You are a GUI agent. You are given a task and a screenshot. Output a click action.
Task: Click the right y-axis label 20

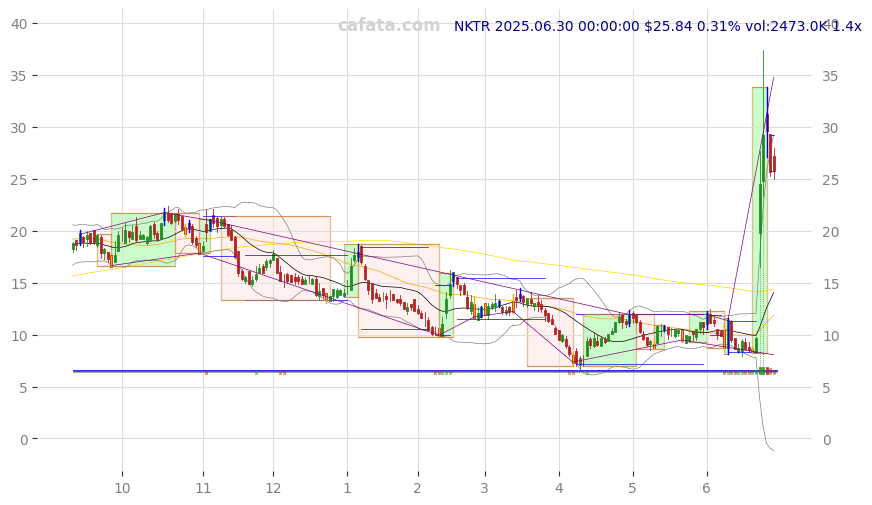pyautogui.click(x=830, y=232)
